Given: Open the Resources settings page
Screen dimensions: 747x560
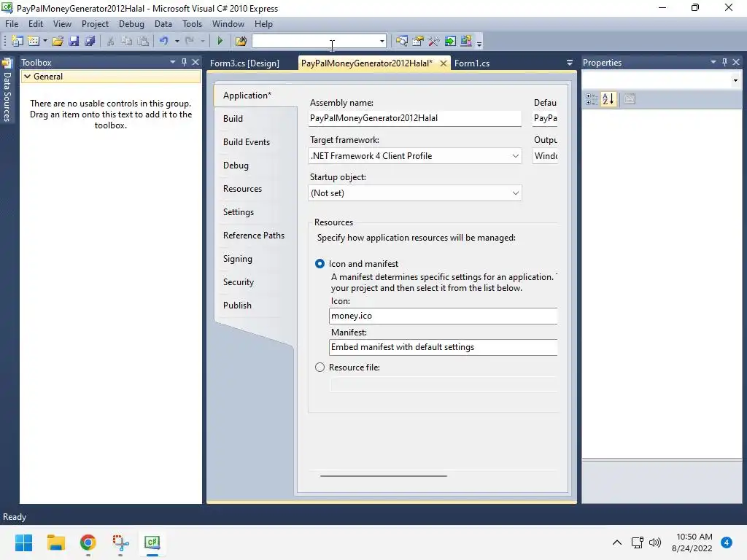Looking at the screenshot, I should [242, 189].
